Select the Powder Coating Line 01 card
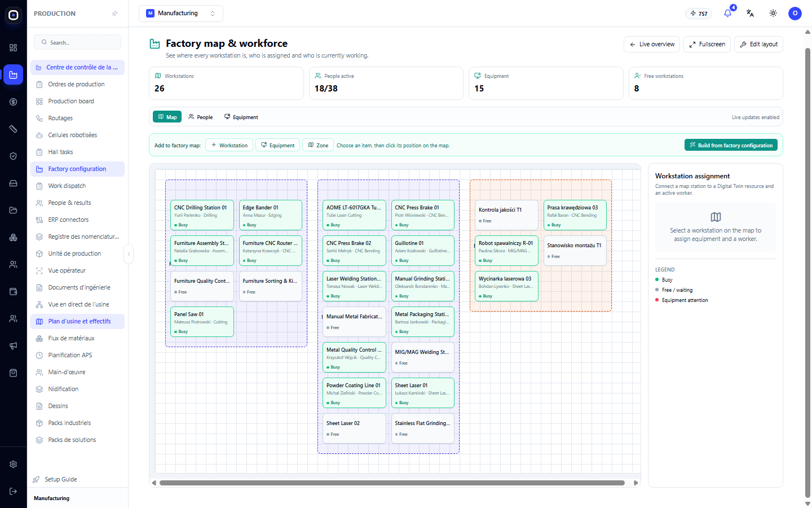The image size is (812, 508). 354,393
